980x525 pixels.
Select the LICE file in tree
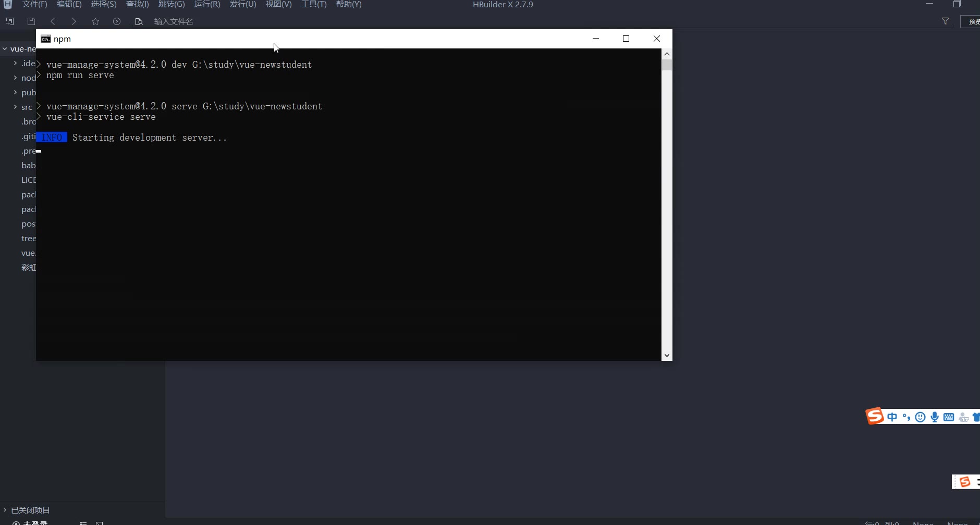(x=28, y=180)
